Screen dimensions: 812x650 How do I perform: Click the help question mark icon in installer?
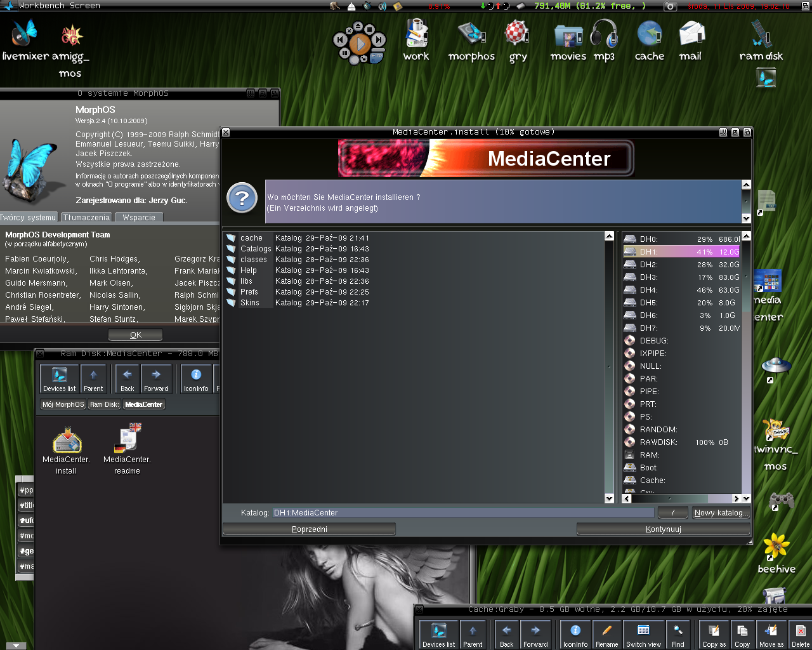tap(242, 198)
